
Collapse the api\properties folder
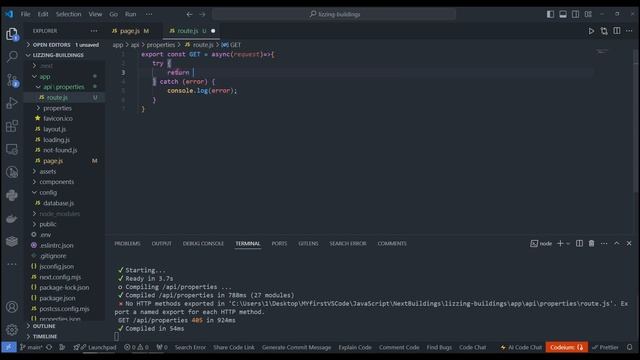tap(63, 87)
